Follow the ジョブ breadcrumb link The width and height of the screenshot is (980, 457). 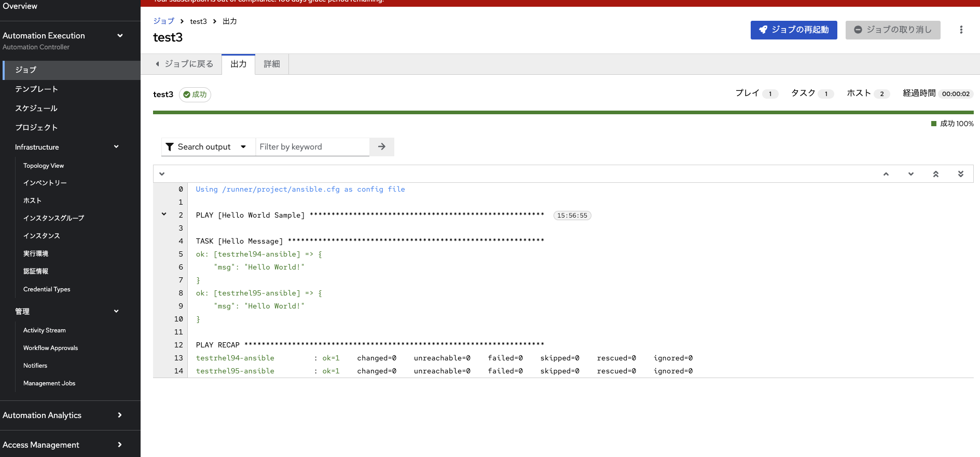pyautogui.click(x=163, y=21)
